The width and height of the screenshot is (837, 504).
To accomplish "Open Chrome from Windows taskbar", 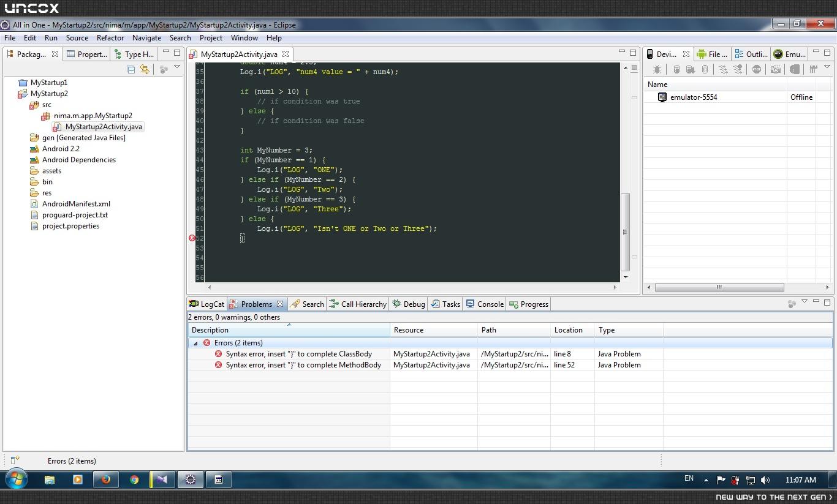I will click(x=134, y=480).
